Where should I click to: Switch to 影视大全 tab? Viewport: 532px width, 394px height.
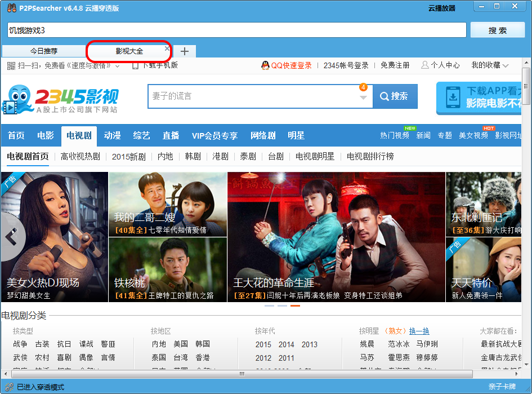(x=129, y=51)
